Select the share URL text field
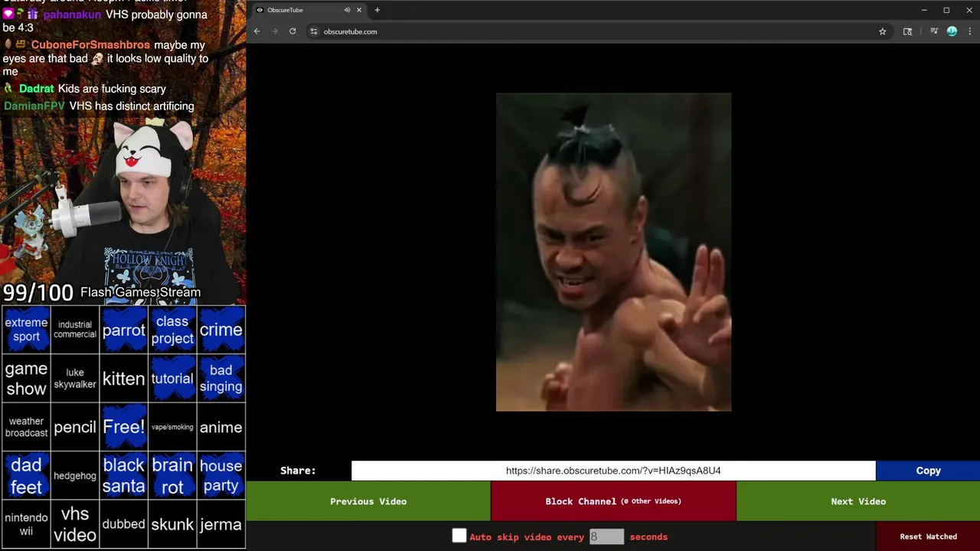The width and height of the screenshot is (980, 551). (613, 471)
